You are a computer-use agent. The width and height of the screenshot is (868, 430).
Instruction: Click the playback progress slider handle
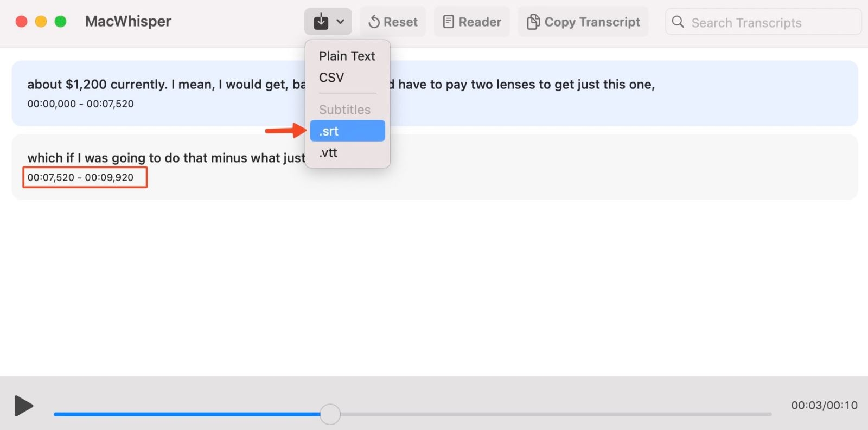coord(330,414)
